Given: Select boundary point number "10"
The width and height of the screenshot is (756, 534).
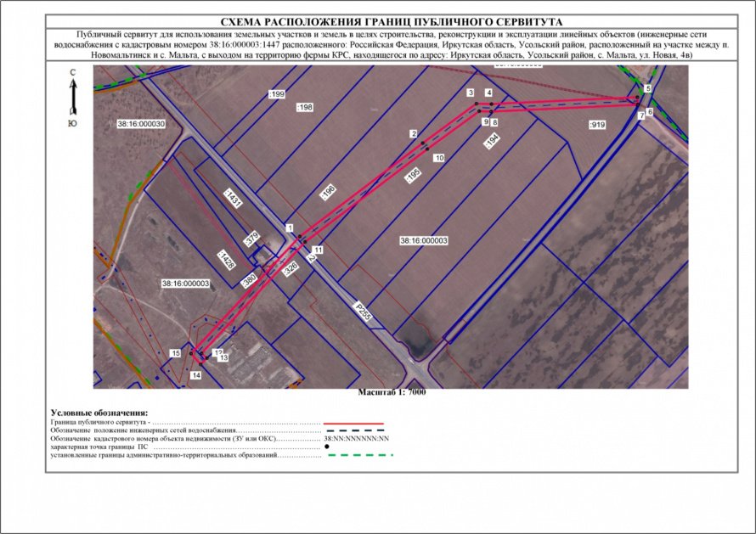Looking at the screenshot, I should (439, 158).
